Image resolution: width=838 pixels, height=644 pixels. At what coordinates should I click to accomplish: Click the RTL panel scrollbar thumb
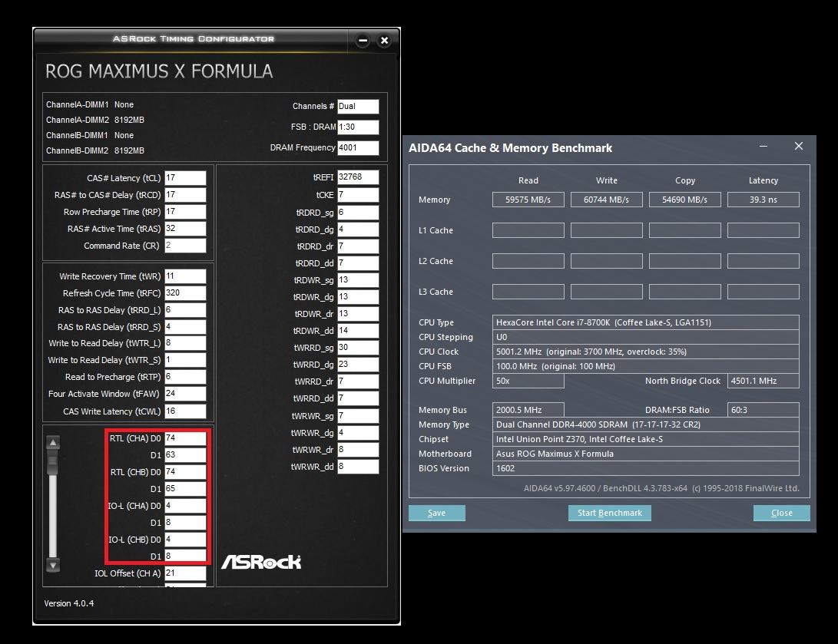coord(53,461)
